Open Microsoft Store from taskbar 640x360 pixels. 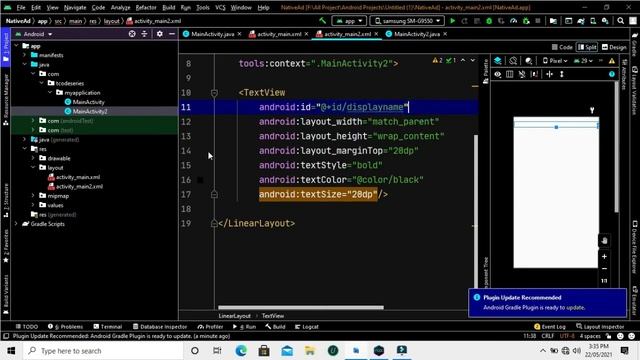264,351
